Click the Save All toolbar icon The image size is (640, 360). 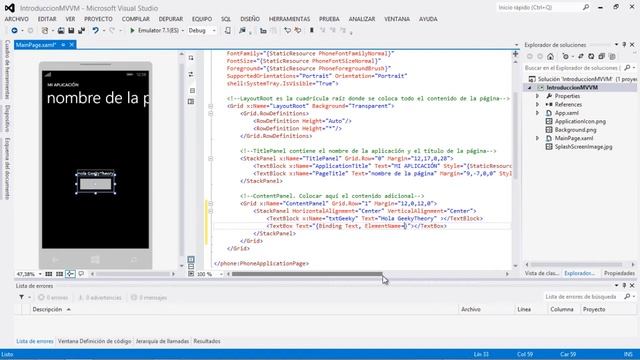[x=82, y=31]
